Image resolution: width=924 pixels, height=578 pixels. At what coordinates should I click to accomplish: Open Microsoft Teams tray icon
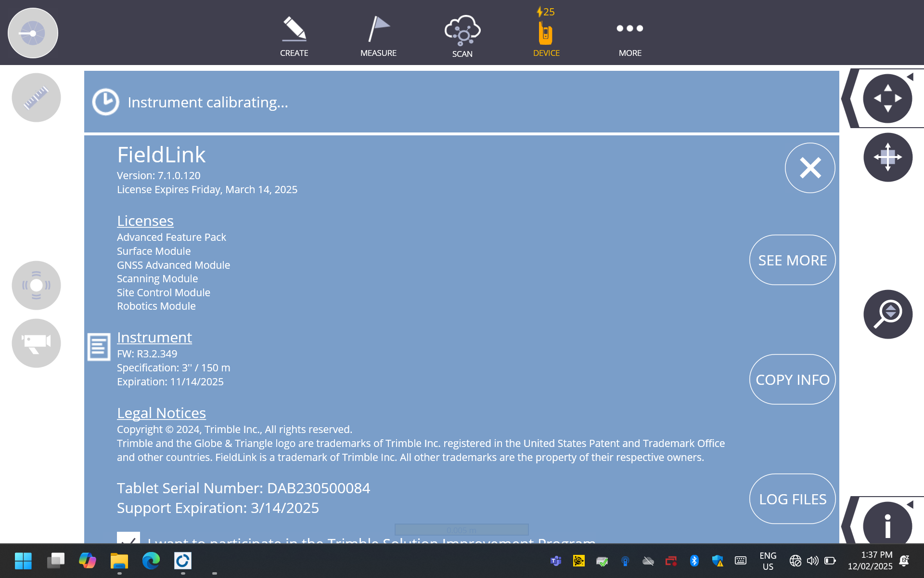click(x=556, y=561)
